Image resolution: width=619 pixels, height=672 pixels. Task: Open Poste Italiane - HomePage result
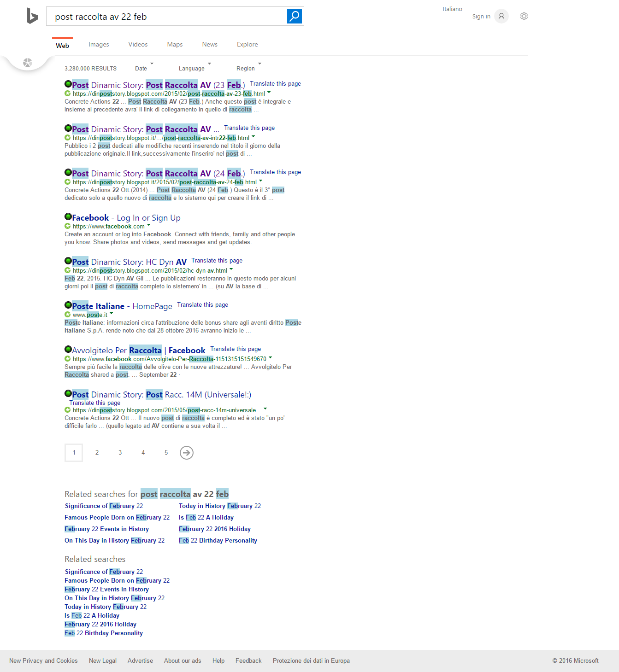[122, 306]
